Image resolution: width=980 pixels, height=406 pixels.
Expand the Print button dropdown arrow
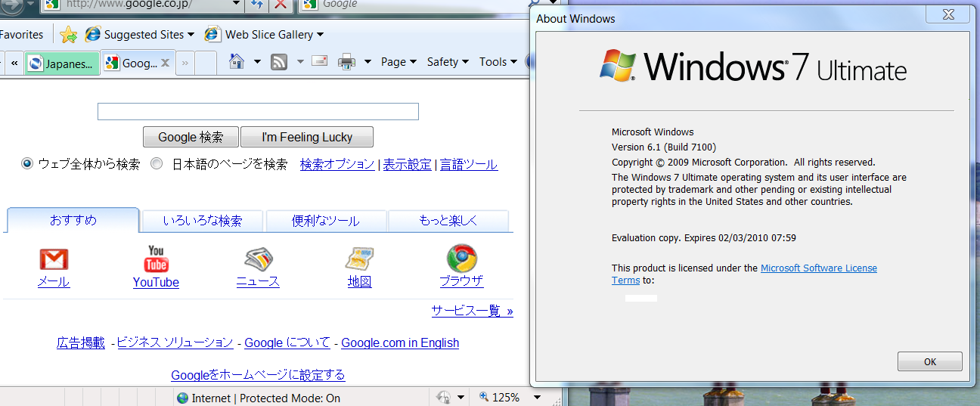(x=367, y=62)
